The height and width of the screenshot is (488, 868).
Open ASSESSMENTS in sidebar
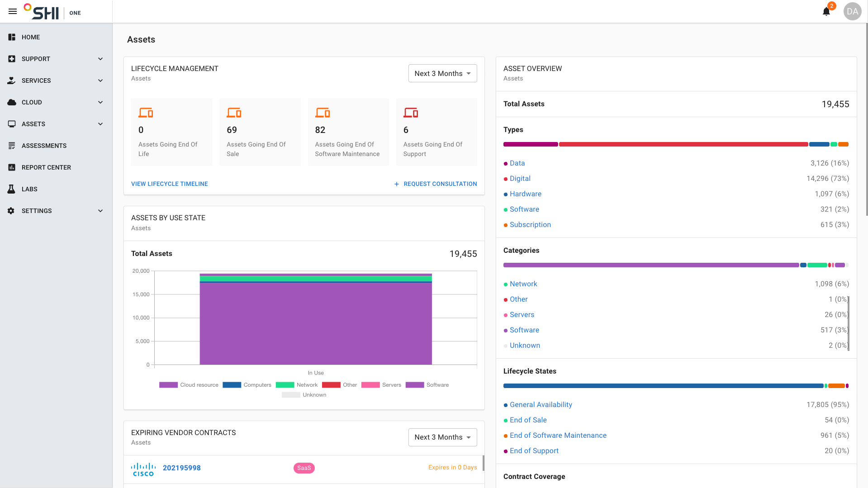56,146
